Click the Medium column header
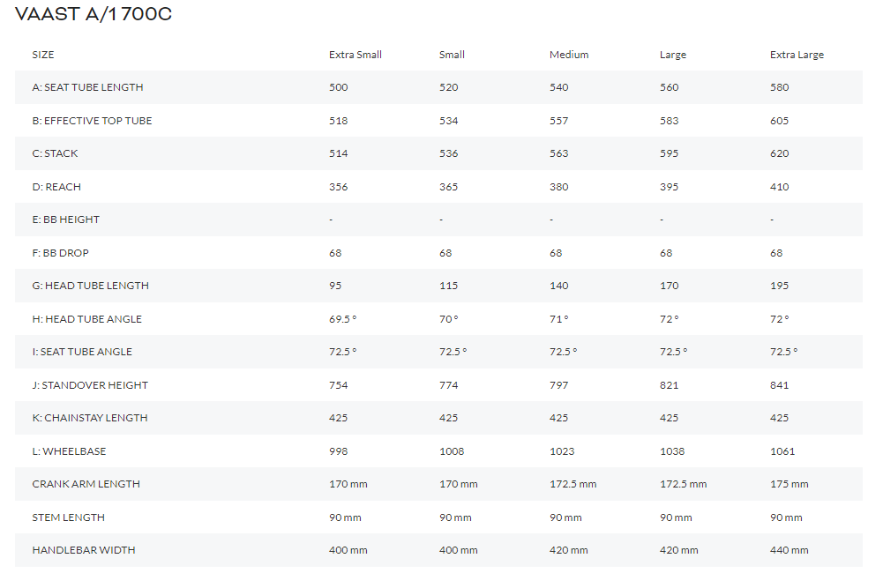 (569, 55)
